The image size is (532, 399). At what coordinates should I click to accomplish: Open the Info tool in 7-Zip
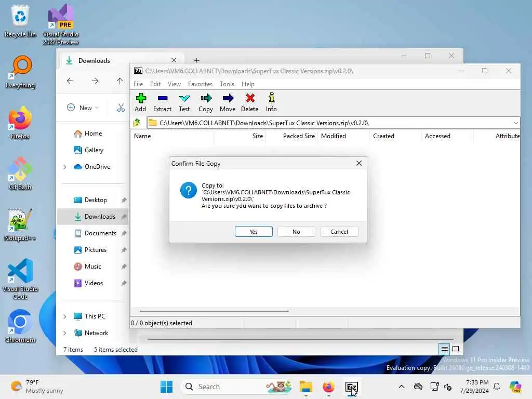point(271,102)
